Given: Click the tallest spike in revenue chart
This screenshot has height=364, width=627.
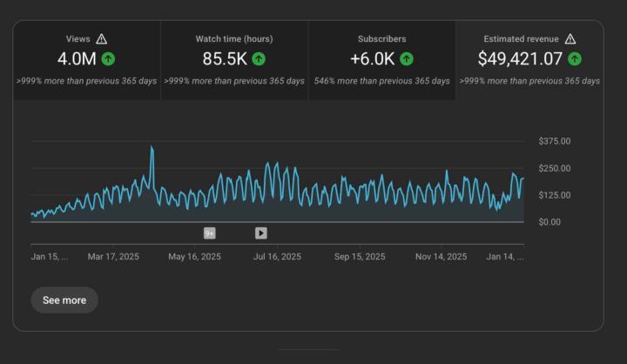Looking at the screenshot, I should [152, 148].
